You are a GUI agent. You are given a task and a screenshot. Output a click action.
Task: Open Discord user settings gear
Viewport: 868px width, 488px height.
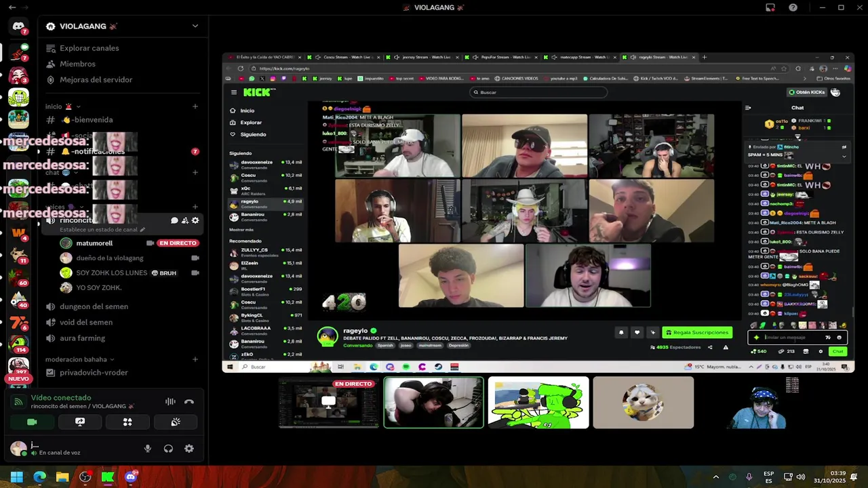[x=189, y=449]
